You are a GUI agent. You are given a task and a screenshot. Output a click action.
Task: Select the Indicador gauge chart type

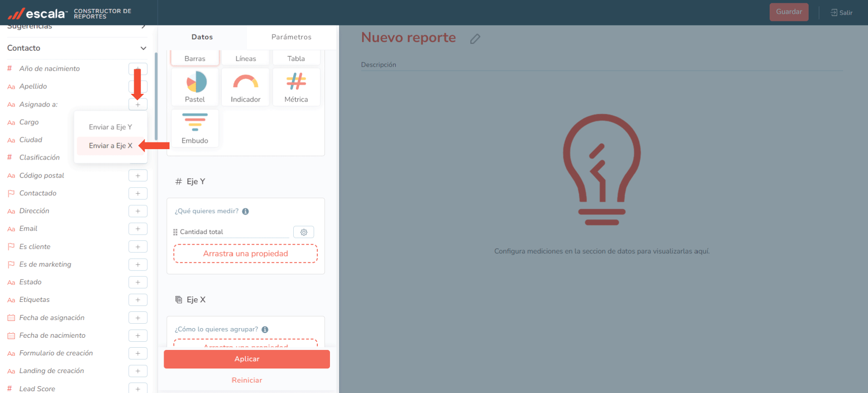245,87
